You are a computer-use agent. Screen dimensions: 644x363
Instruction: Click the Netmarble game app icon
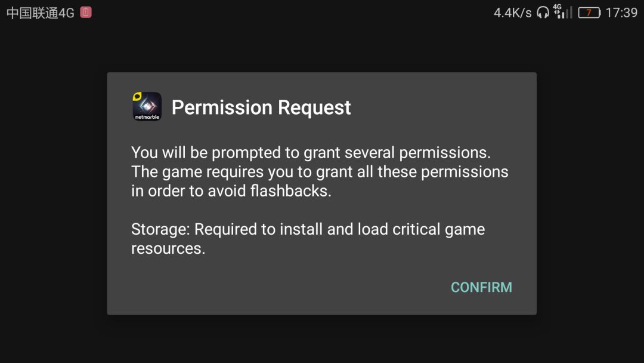click(x=147, y=107)
